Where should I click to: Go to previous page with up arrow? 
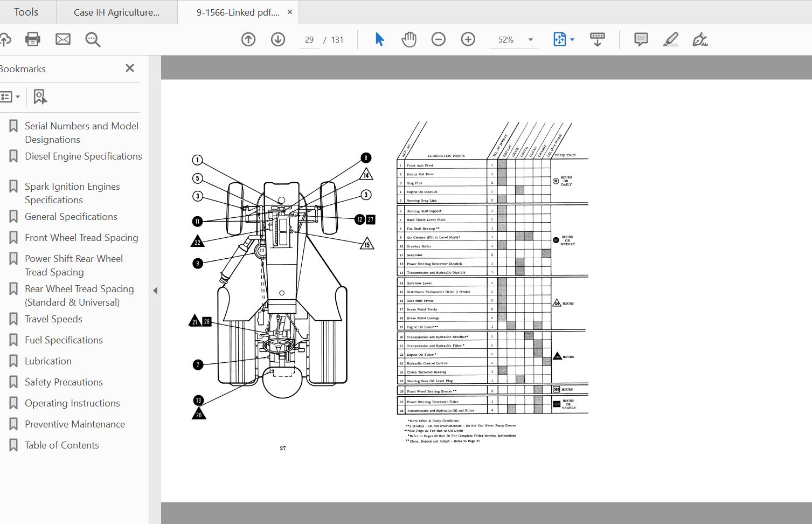[248, 39]
